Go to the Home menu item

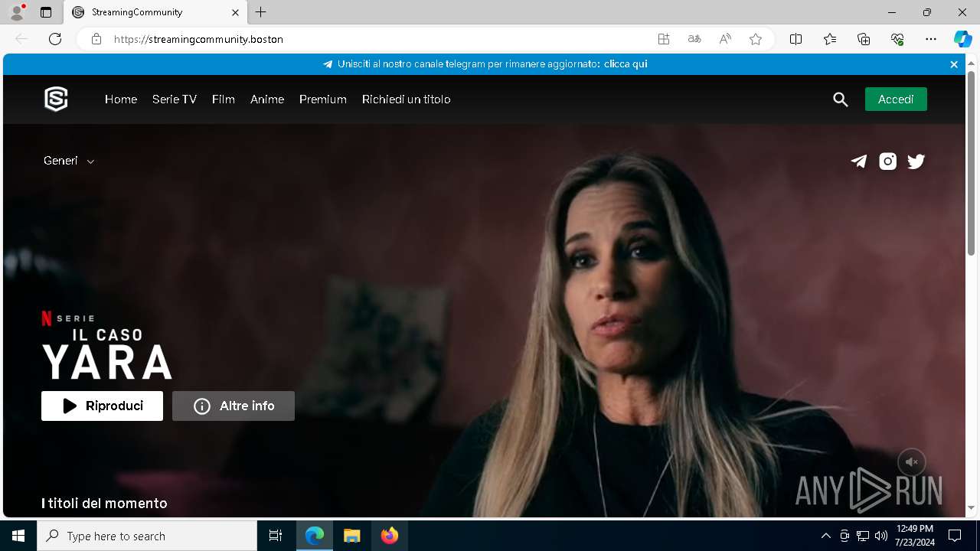coord(121,99)
